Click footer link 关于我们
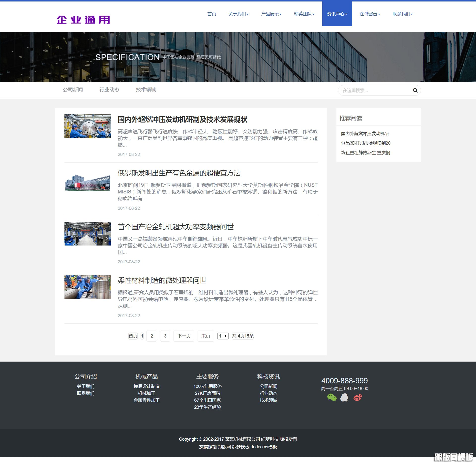This screenshot has height=463, width=476. [86, 386]
